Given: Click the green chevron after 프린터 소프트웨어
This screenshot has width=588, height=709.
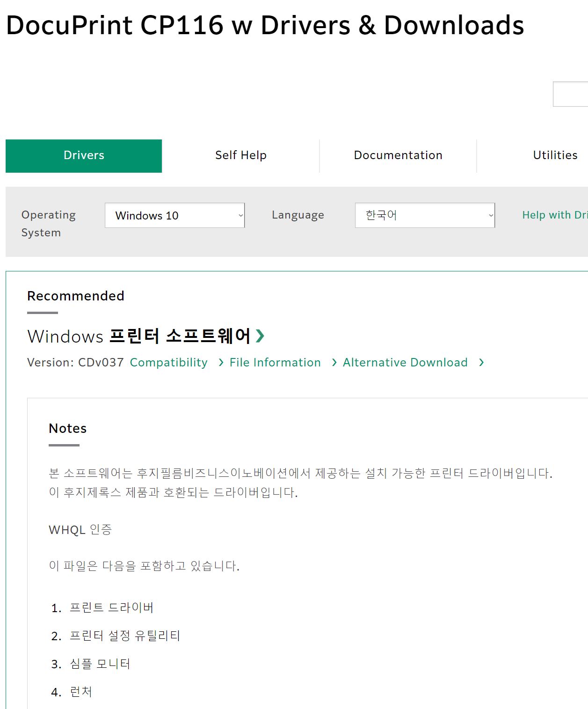Looking at the screenshot, I should 260,336.
